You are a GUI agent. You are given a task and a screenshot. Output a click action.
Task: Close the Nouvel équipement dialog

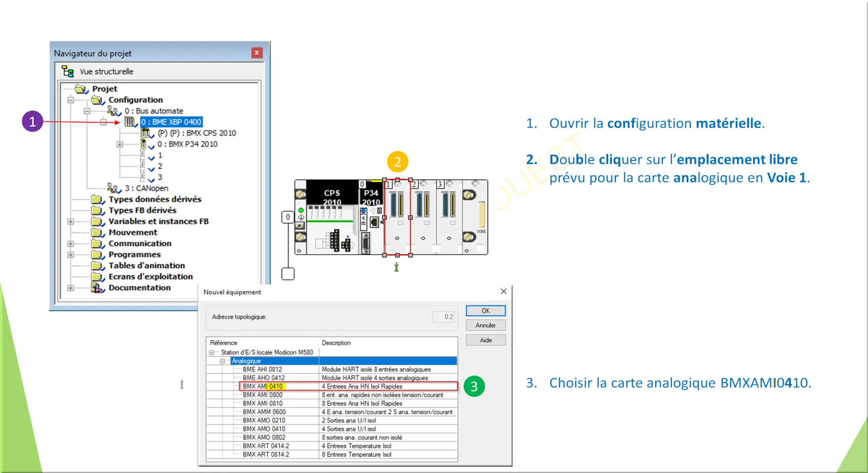pyautogui.click(x=503, y=292)
